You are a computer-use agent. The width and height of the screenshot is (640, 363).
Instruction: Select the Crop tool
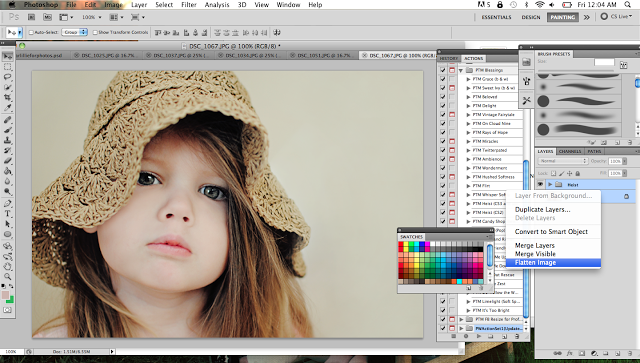click(x=7, y=97)
